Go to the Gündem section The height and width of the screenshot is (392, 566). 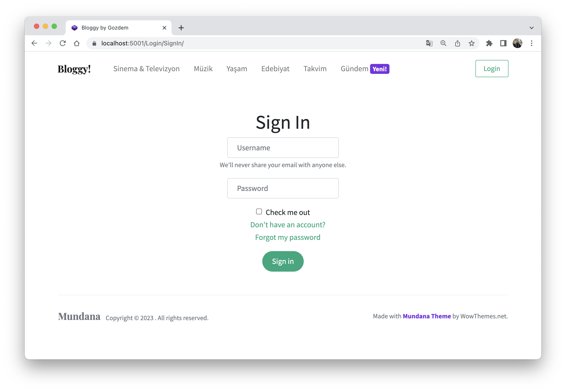click(x=354, y=69)
